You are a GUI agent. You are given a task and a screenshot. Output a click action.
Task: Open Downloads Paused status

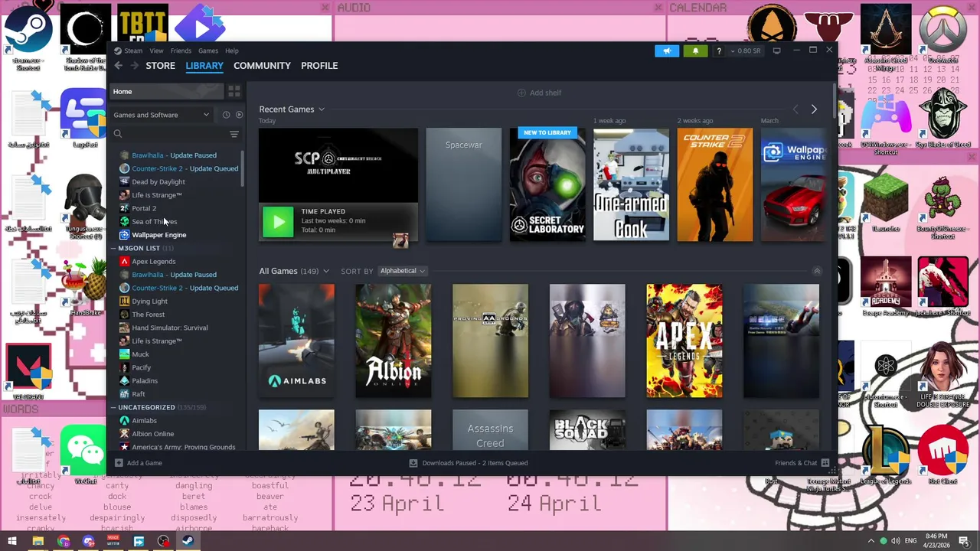click(x=469, y=463)
